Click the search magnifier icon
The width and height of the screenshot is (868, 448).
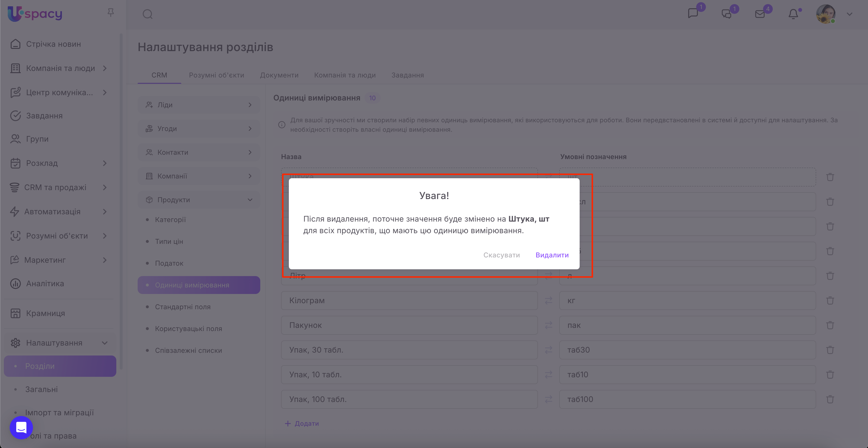[x=148, y=14]
